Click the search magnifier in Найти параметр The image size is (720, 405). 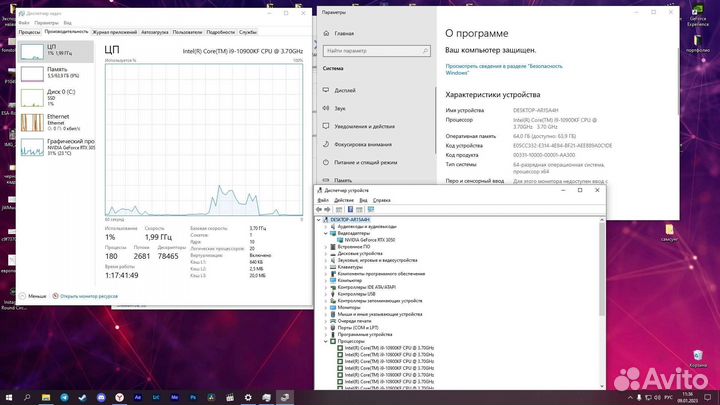[x=425, y=51]
